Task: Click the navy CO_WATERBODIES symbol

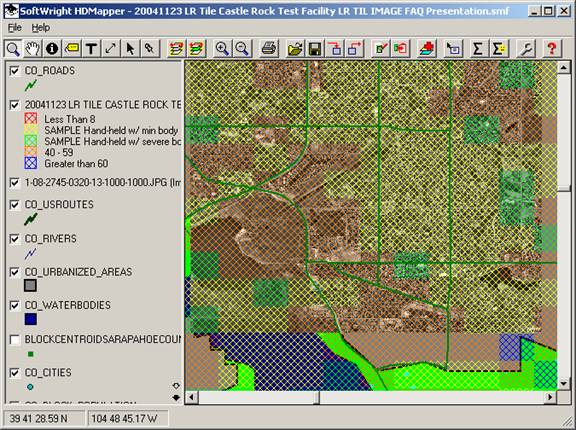Action: (x=30, y=319)
